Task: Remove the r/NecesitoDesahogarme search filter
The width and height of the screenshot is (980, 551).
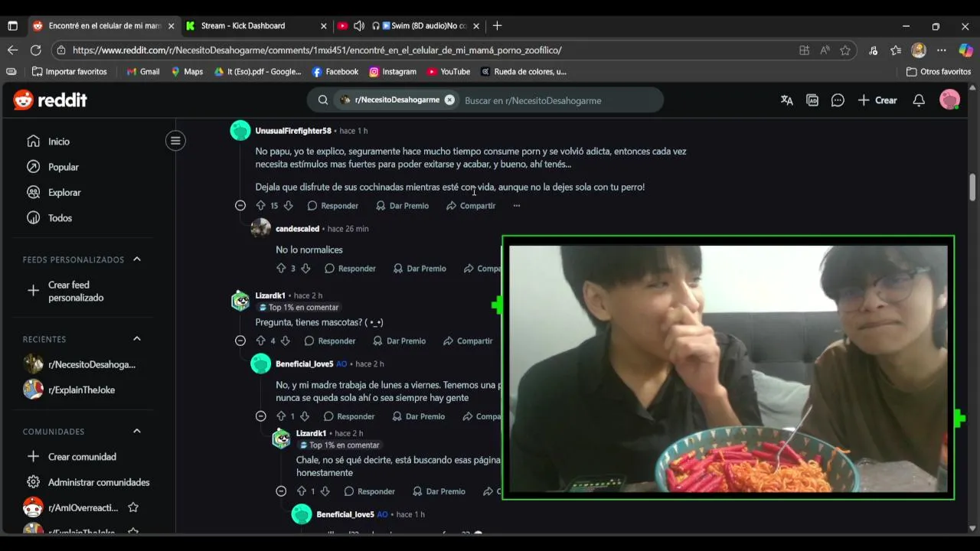Action: pos(449,100)
